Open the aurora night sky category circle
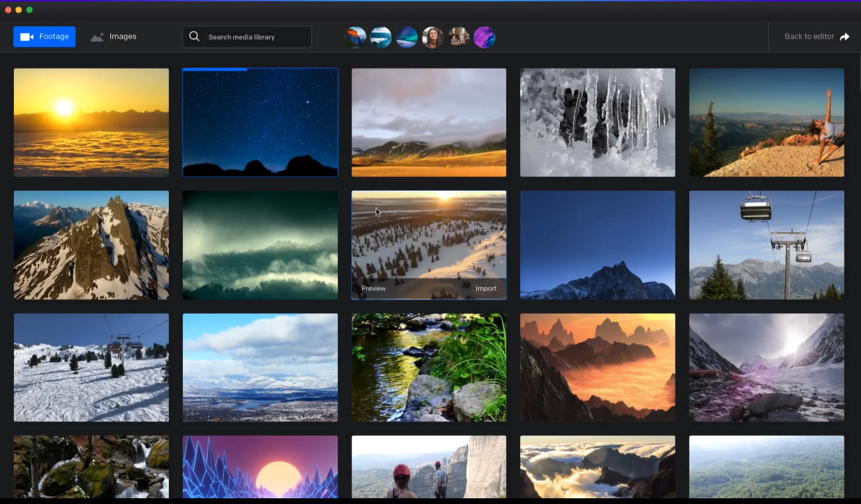Screen dimensions: 861x504 pyautogui.click(x=407, y=37)
